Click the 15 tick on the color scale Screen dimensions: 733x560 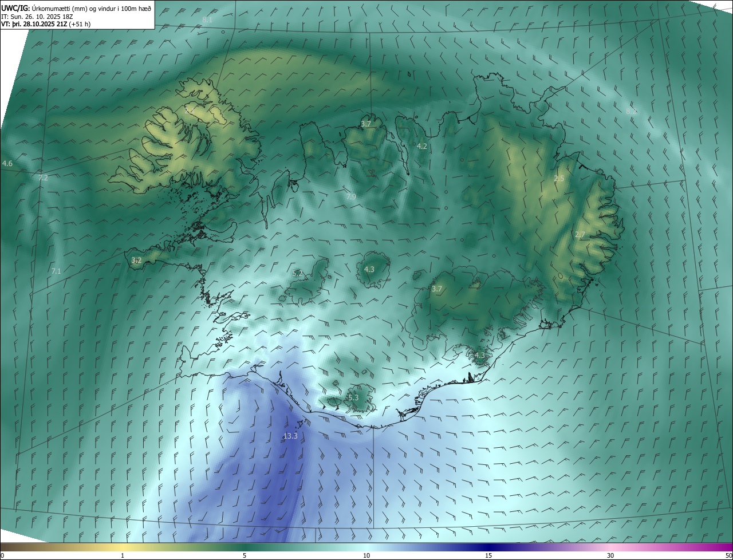coord(488,555)
